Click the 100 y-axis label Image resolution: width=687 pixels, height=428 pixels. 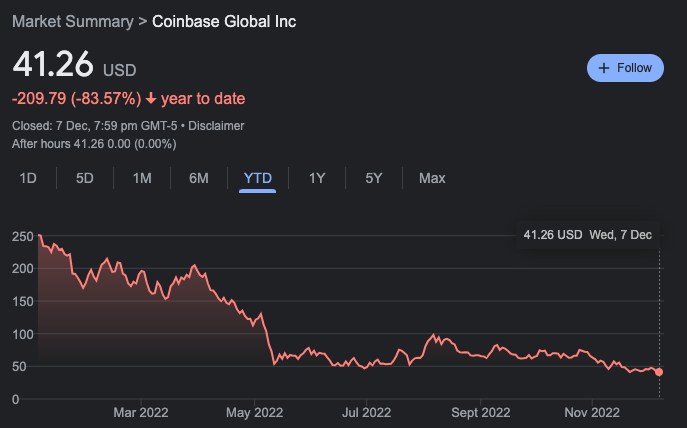[23, 334]
